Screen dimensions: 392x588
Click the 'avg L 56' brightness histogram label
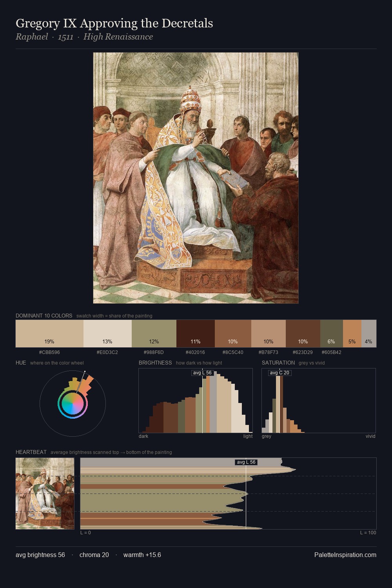coord(202,373)
